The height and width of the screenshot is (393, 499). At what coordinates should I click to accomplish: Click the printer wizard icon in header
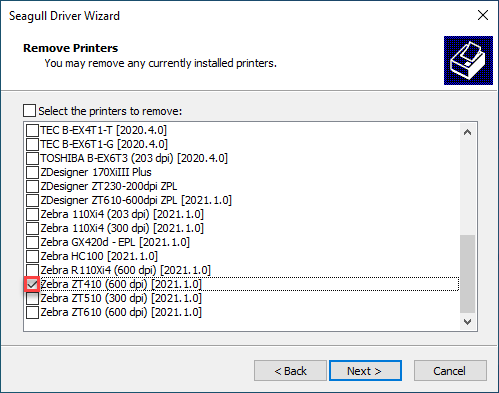click(468, 60)
